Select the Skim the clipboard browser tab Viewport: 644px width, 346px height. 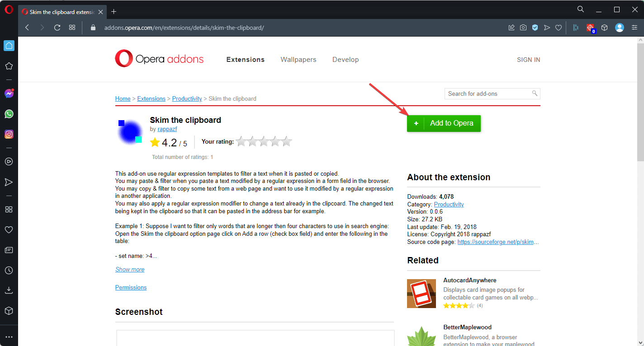(x=62, y=12)
